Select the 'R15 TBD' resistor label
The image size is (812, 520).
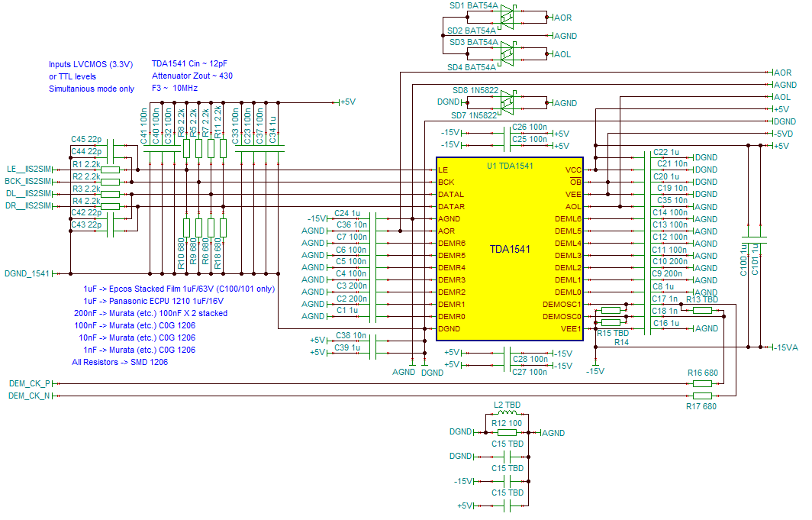(613, 333)
